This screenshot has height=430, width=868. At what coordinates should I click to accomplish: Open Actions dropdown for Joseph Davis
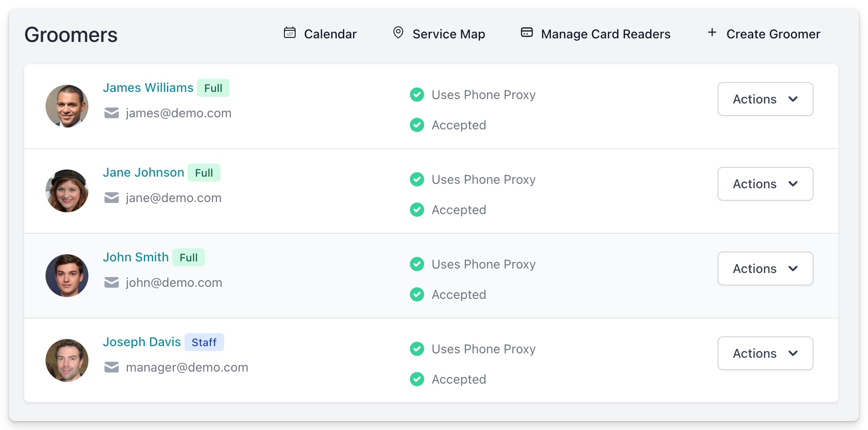point(765,353)
